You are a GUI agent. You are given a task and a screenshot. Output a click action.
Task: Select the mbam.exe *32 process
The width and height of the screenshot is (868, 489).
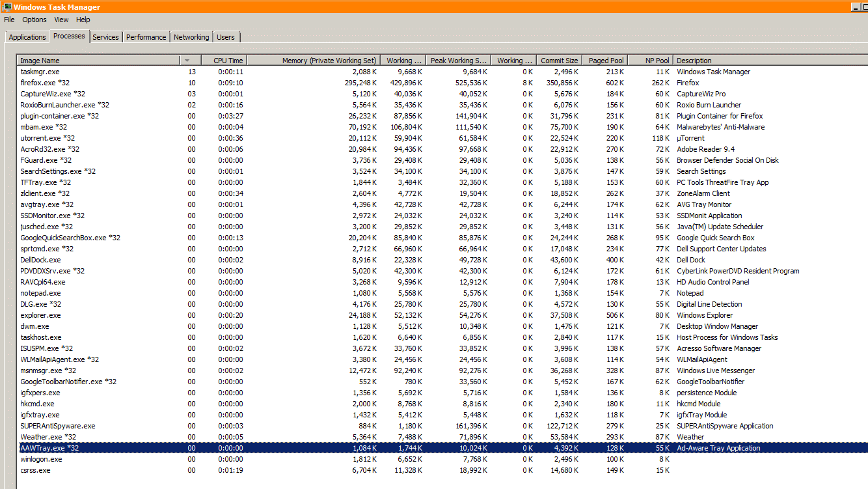click(442, 127)
